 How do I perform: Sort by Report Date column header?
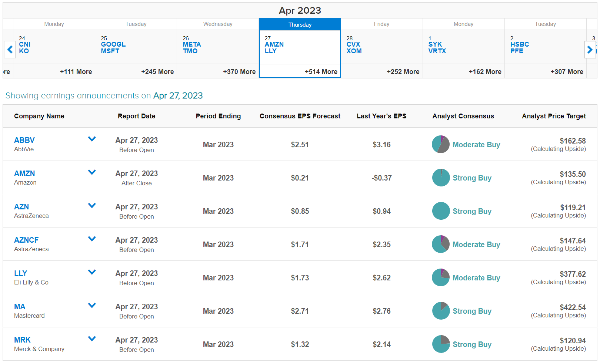point(137,116)
